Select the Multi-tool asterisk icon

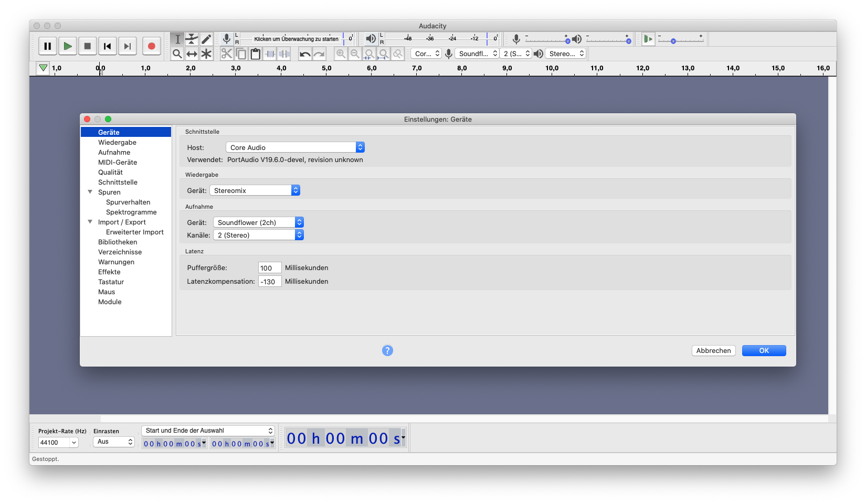(x=206, y=53)
